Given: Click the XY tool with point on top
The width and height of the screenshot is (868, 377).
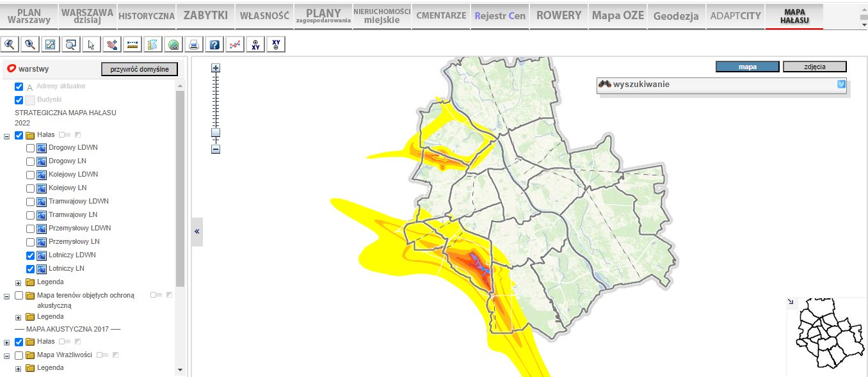Looking at the screenshot, I should point(255,44).
